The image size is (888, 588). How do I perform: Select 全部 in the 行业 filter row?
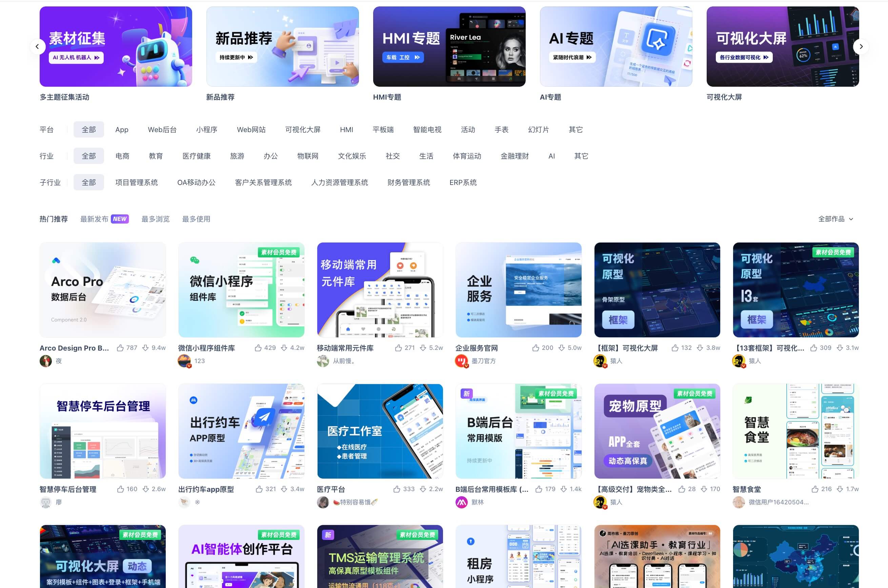[89, 156]
